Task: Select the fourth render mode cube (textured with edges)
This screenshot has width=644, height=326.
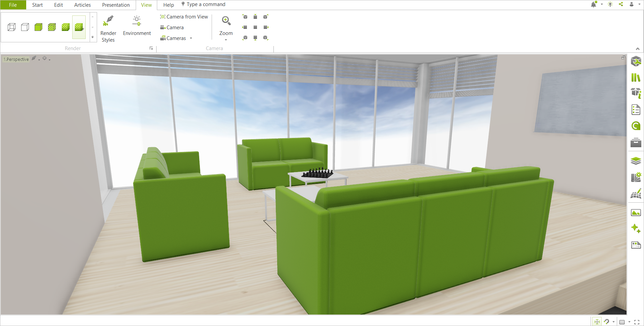Action: tap(52, 27)
